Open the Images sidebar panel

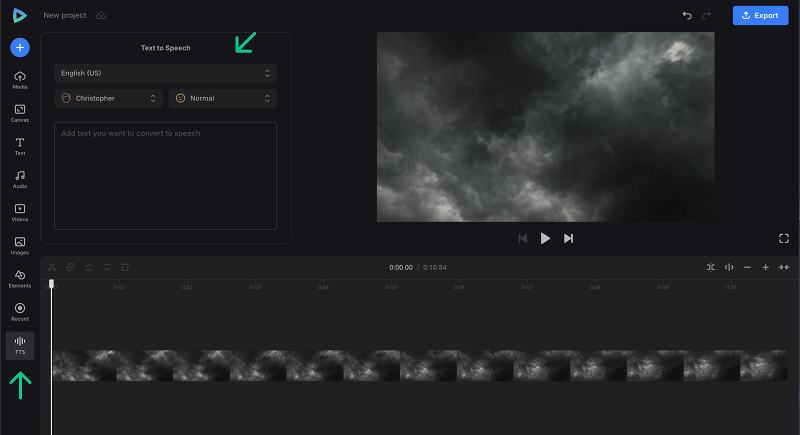[20, 246]
